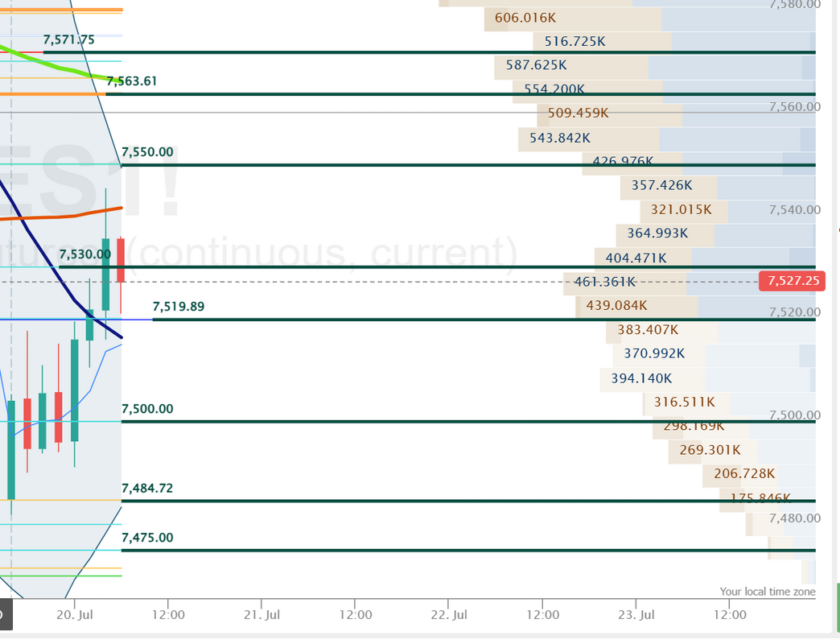
Task: Click the 'Your local time zone' note
Action: [x=767, y=592]
